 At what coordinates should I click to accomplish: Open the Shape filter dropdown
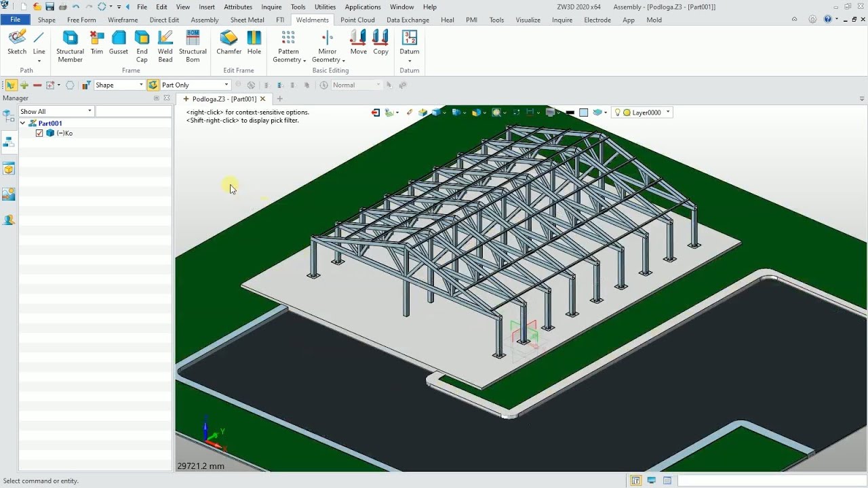click(141, 85)
